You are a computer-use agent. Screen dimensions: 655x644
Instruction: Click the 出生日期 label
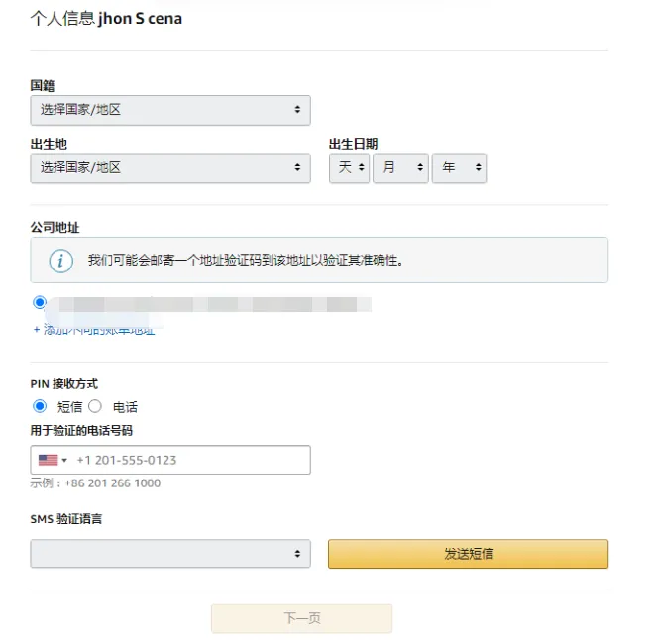[x=353, y=144]
